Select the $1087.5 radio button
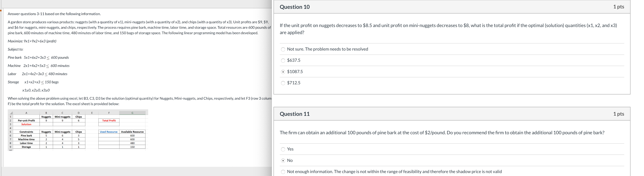644x176 pixels. (x=283, y=72)
